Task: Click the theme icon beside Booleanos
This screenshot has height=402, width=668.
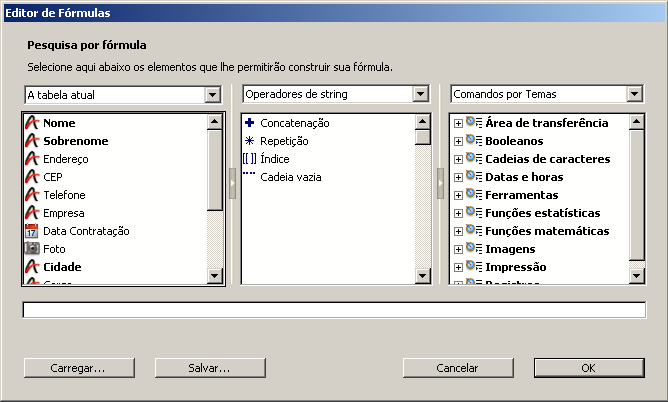Action: [x=474, y=141]
